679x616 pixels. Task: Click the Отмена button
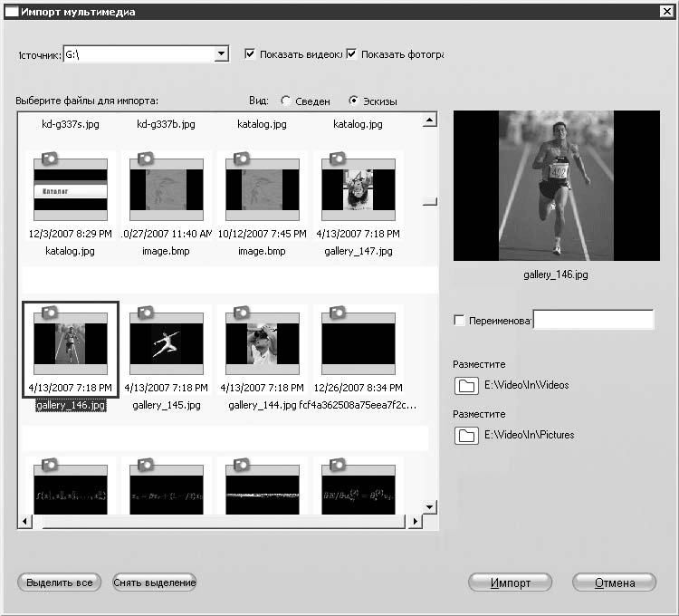point(615,582)
